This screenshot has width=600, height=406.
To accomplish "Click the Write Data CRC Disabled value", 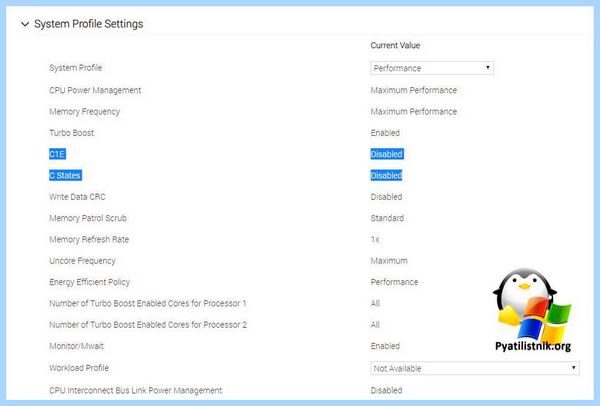I will point(386,197).
